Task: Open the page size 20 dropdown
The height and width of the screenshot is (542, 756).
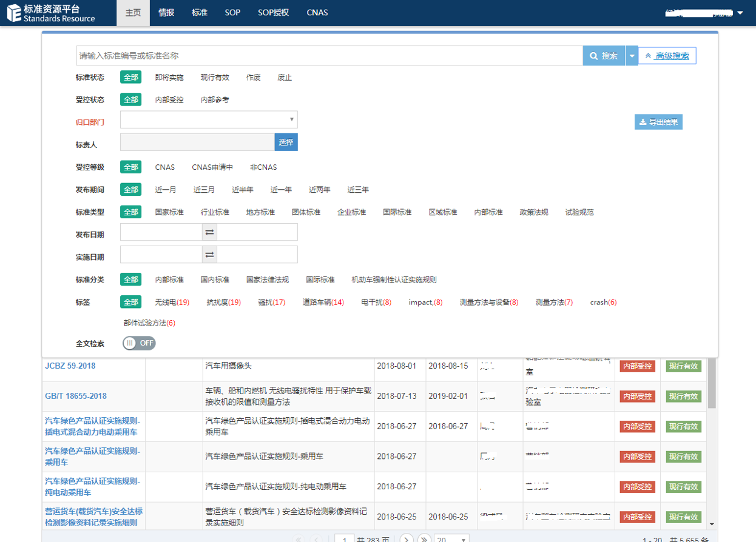Action: (452, 539)
